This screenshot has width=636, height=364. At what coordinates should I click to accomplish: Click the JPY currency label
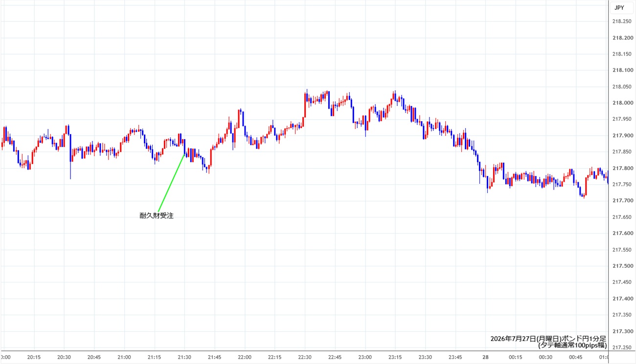point(619,8)
